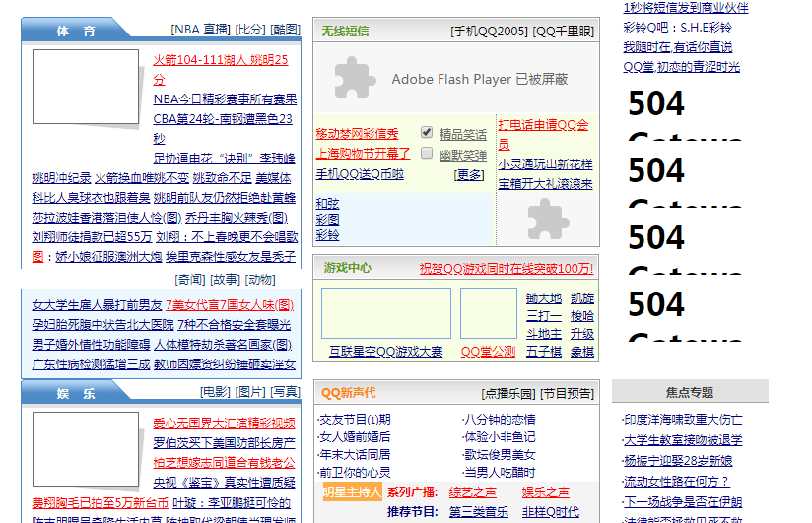This screenshot has height=523, width=812.
Task: Open the [比分] scores link
Action: point(250,30)
